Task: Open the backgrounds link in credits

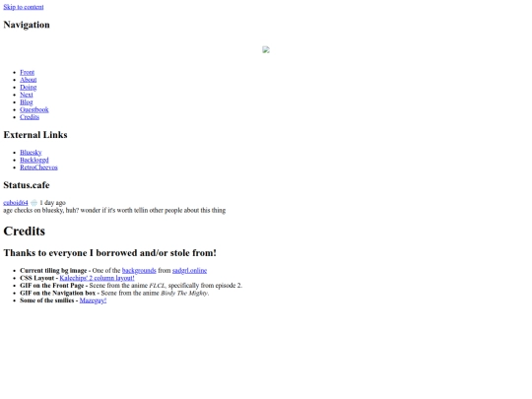Action: point(139,270)
